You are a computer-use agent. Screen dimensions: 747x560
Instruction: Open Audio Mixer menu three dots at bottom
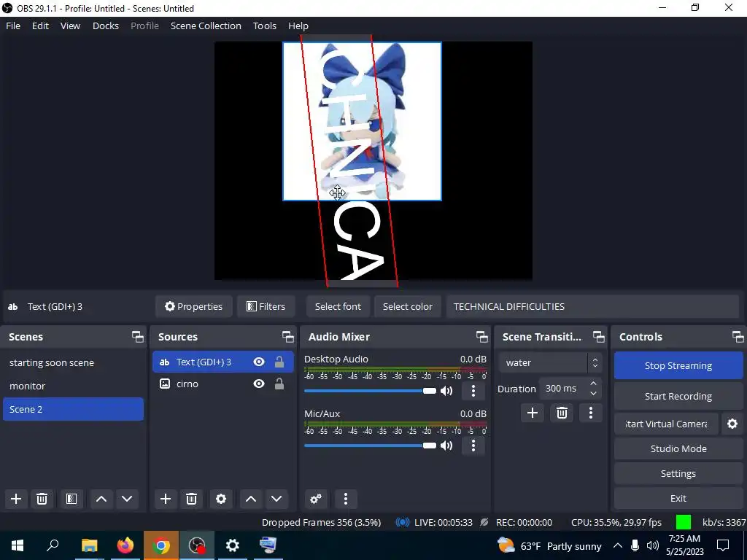tap(345, 499)
